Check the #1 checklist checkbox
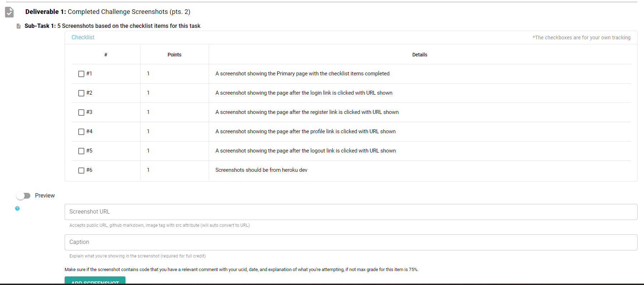The image size is (644, 285). pos(81,74)
